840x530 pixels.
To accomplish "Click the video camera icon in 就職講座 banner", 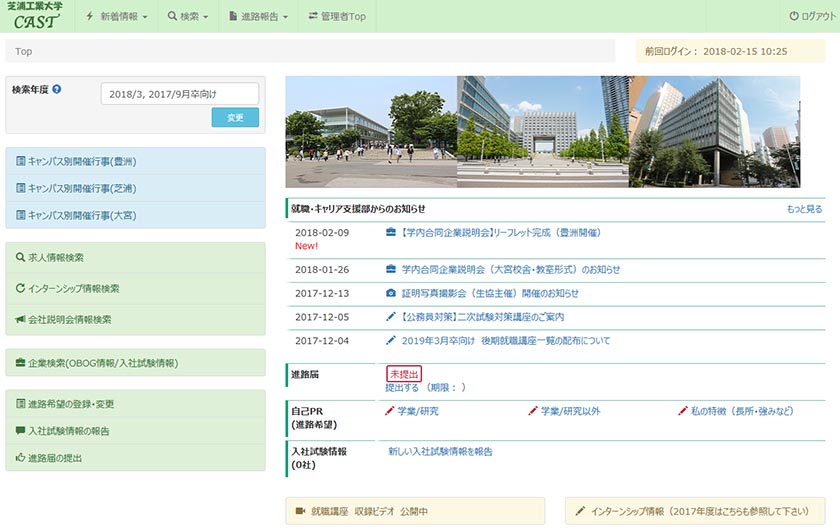I will tap(299, 511).
